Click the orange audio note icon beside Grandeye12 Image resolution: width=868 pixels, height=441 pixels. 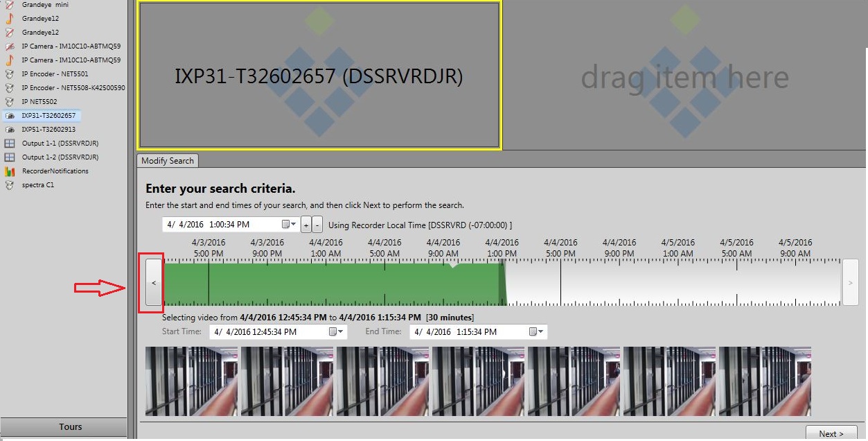tap(10, 19)
